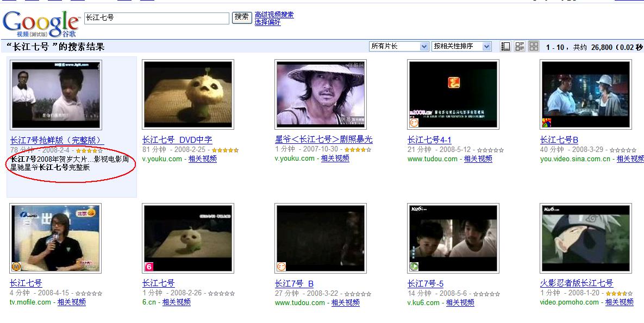Play the 长江7号-5 father and son thumbnail
644x323 pixels.
(453, 238)
